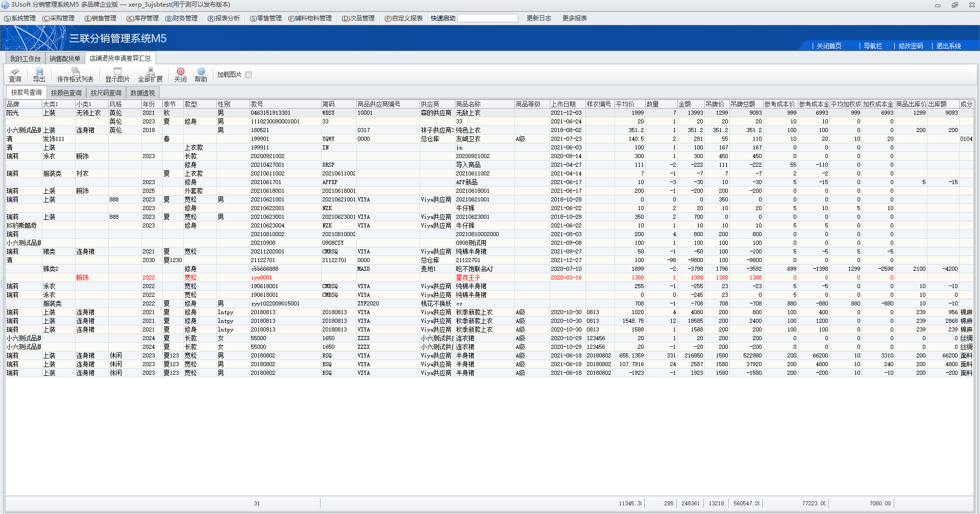980x514 pixels.
Task: Select product name cell 友崎卫衣
Action: pyautogui.click(x=485, y=139)
